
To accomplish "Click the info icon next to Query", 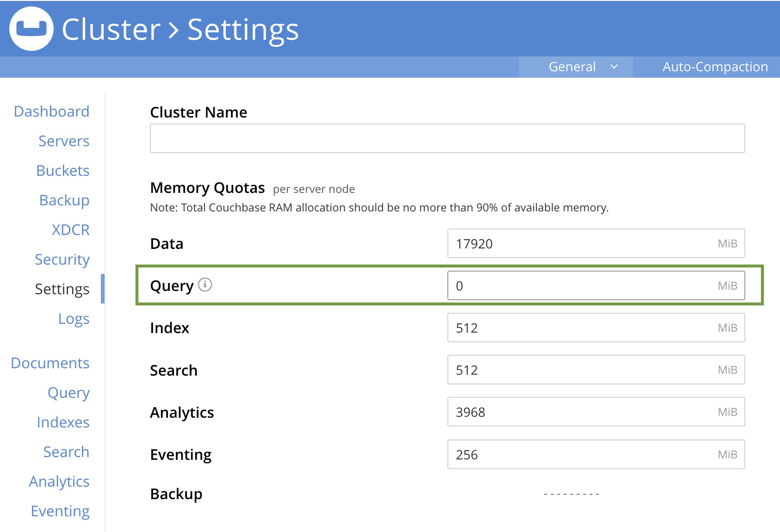I will click(205, 285).
